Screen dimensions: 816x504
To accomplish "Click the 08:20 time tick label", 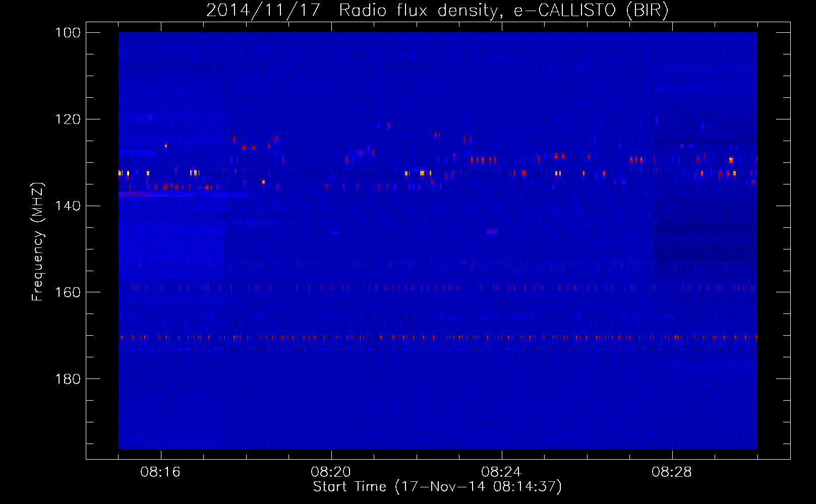I will [x=331, y=472].
